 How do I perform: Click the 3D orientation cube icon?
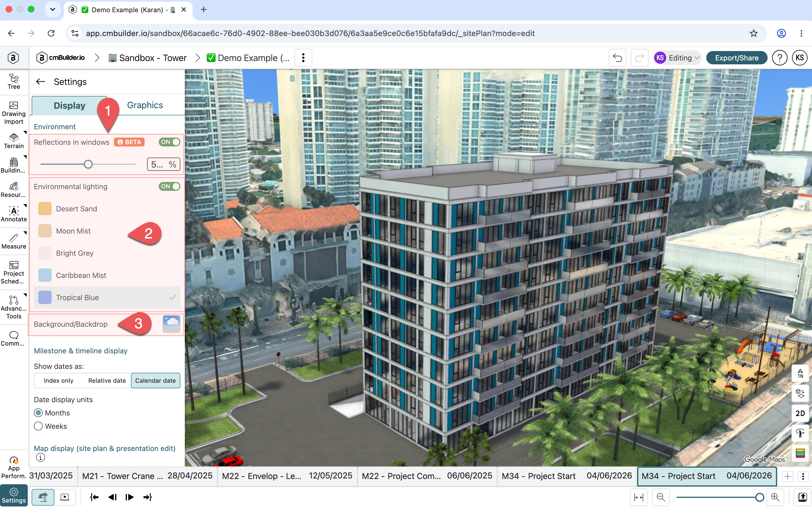pyautogui.click(x=800, y=393)
